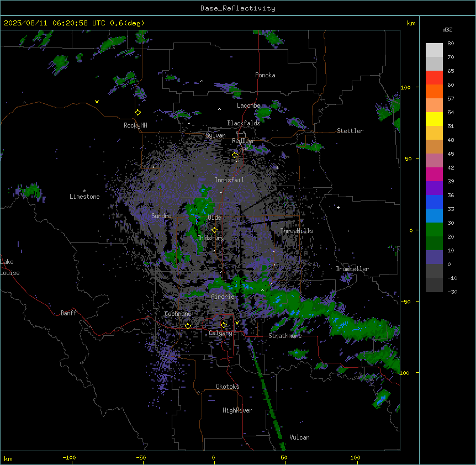The height and width of the screenshot is (465, 476).
Task: Click the Sundre city label
Action: point(161,216)
